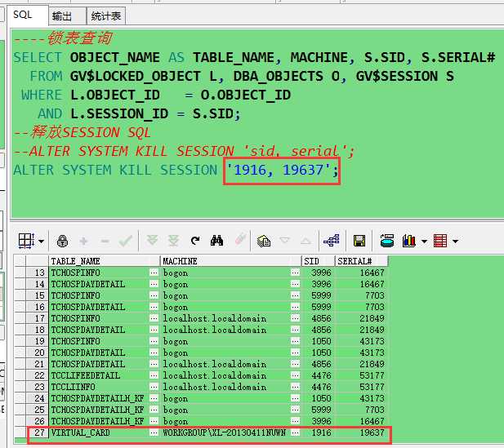Select SERIAL# value 53177 in row 23
Image resolution: width=504 pixels, height=448 pixels.
click(x=361, y=387)
